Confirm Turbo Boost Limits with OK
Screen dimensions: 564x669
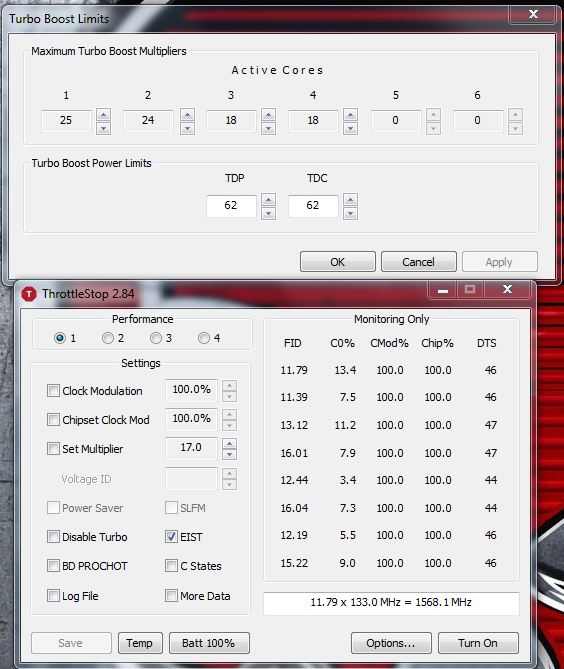pyautogui.click(x=337, y=262)
